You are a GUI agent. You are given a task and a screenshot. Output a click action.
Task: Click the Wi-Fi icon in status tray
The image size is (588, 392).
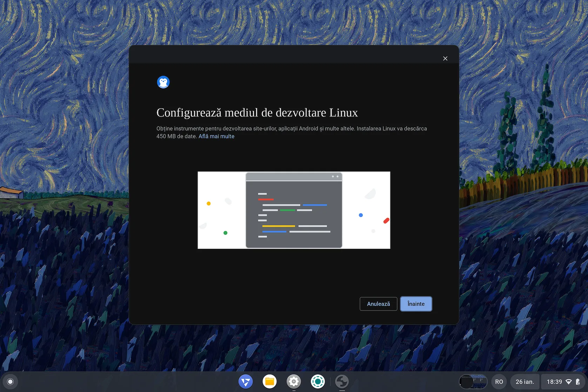[569, 381]
